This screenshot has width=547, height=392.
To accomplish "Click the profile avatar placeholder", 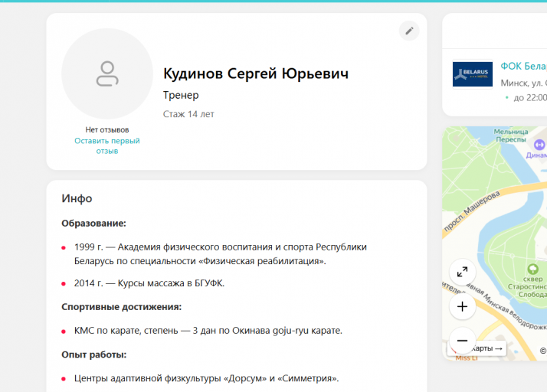I will (107, 73).
